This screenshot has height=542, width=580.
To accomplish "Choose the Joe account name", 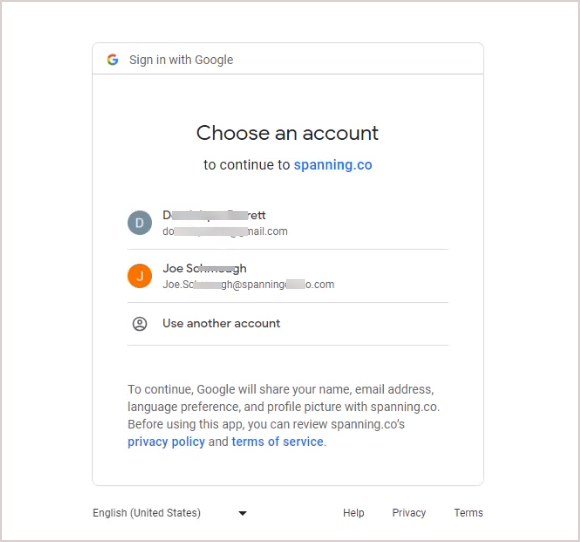I will click(205, 268).
